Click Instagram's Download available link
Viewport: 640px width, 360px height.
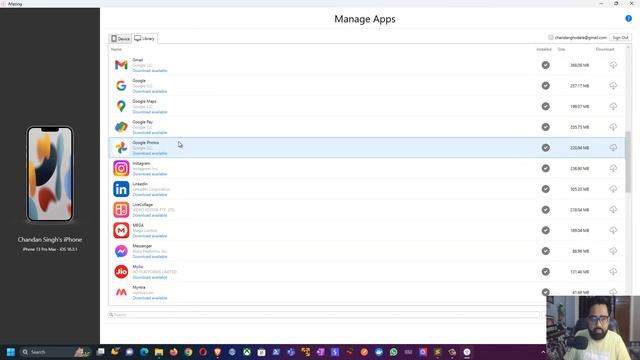pyautogui.click(x=150, y=174)
